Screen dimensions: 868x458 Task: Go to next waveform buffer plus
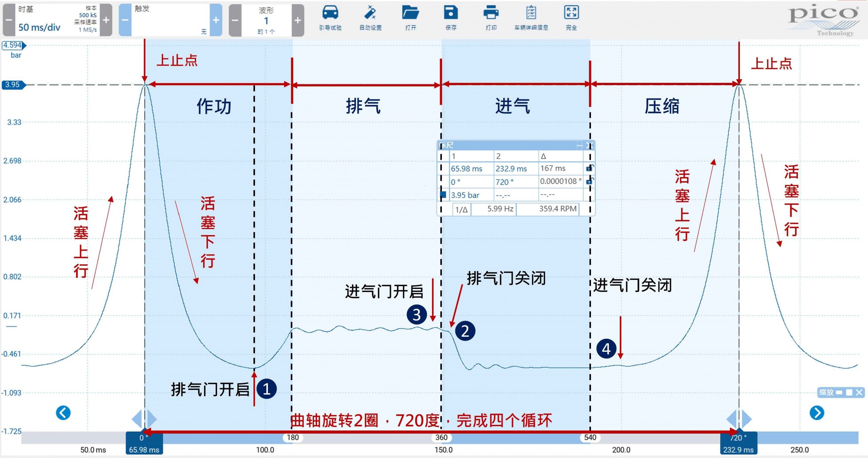[298, 20]
